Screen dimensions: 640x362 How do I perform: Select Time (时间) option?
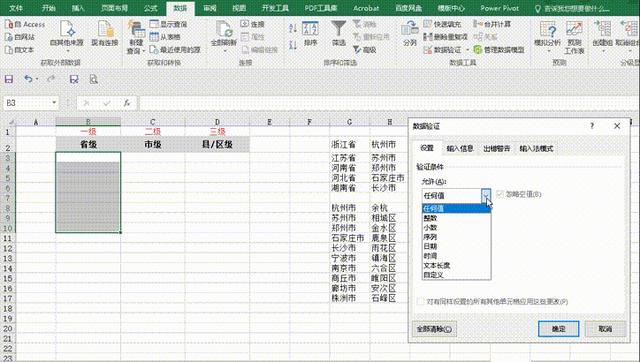click(456, 256)
